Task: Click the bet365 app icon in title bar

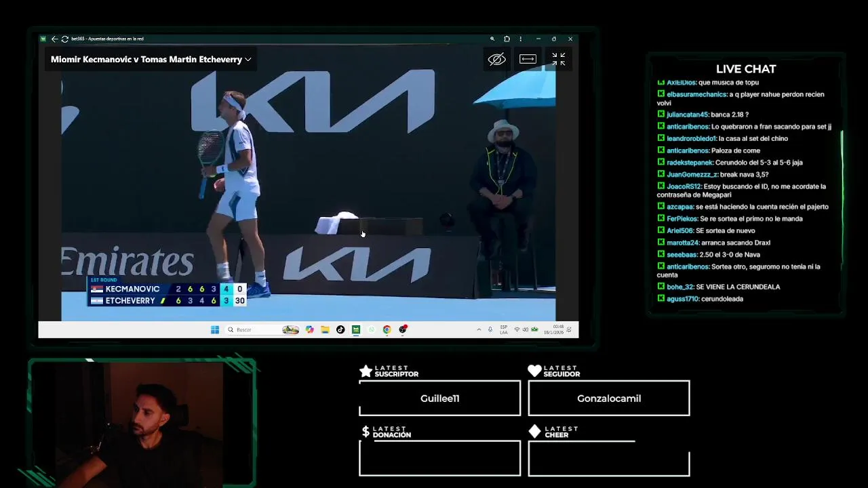Action: [x=43, y=39]
